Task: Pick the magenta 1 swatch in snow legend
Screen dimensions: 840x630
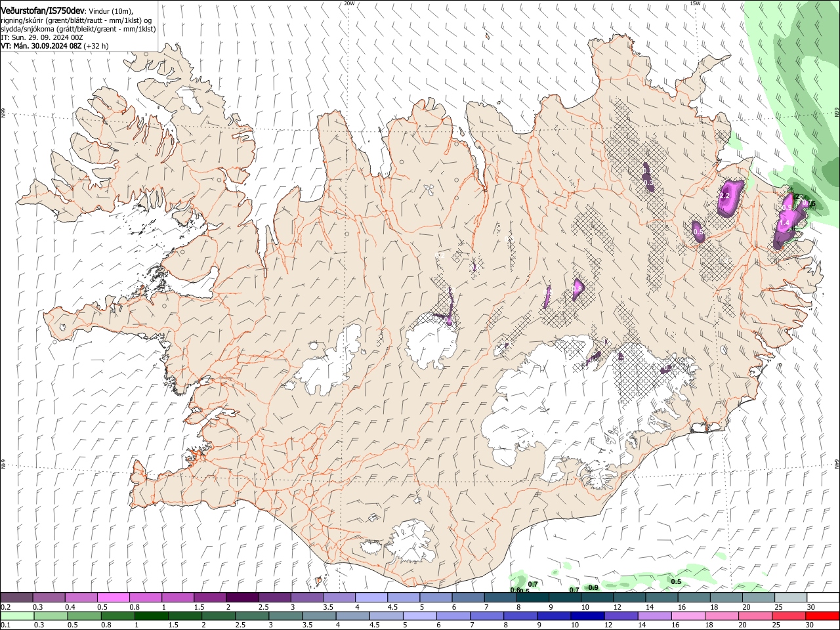Action: click(178, 597)
